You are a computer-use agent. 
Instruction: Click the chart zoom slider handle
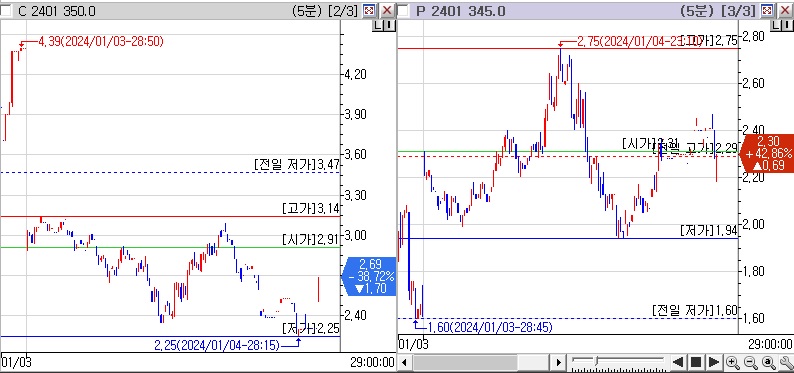click(597, 361)
